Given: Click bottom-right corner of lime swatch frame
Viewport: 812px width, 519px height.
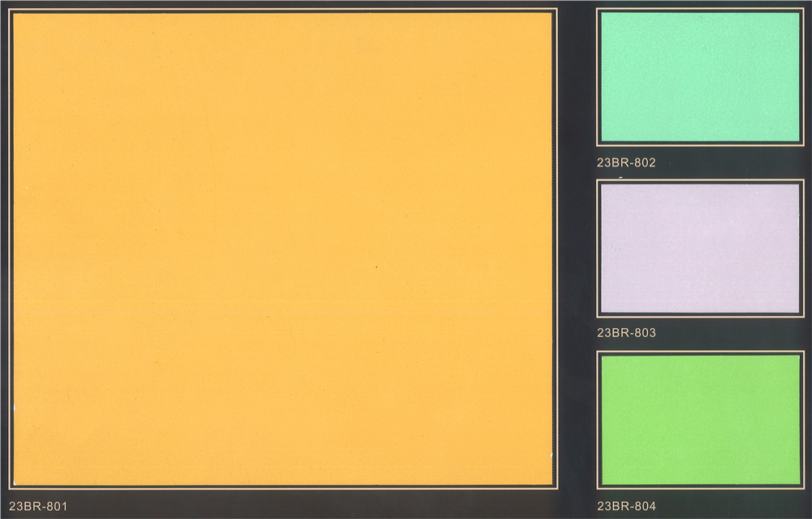Looking at the screenshot, I should tap(803, 488).
